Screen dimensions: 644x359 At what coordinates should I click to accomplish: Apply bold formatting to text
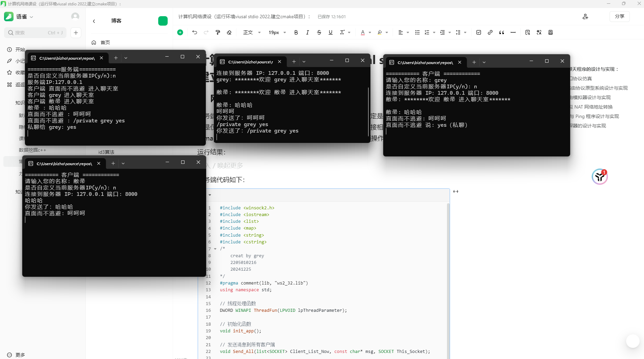pyautogui.click(x=296, y=32)
